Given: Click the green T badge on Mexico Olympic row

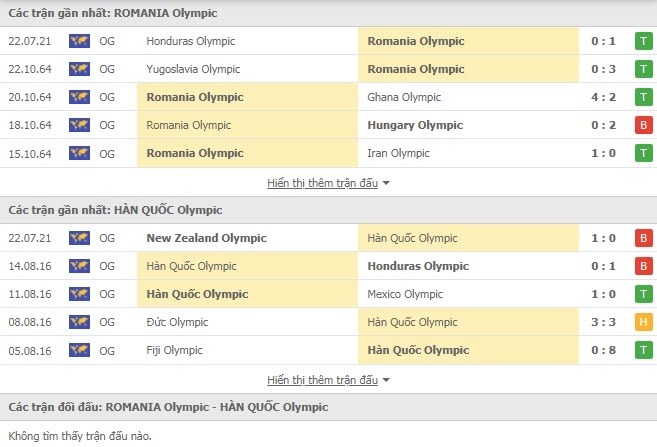Looking at the screenshot, I should pos(644,294).
